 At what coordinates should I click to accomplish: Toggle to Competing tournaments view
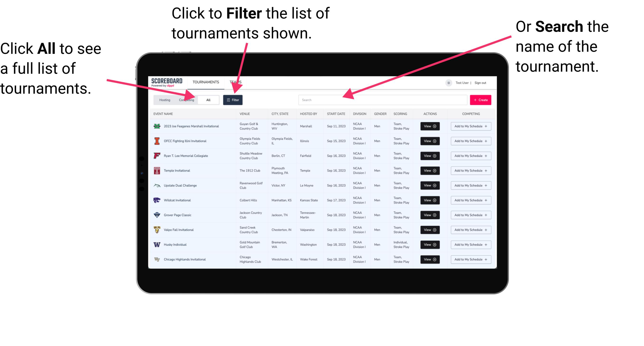(x=185, y=100)
